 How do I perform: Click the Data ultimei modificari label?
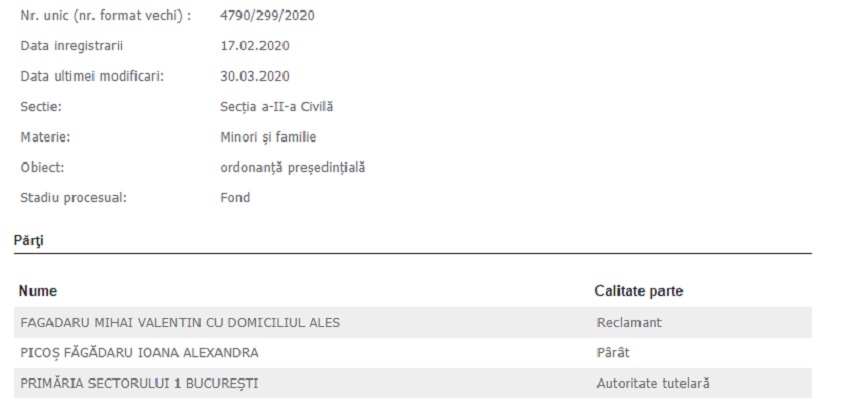click(92, 76)
